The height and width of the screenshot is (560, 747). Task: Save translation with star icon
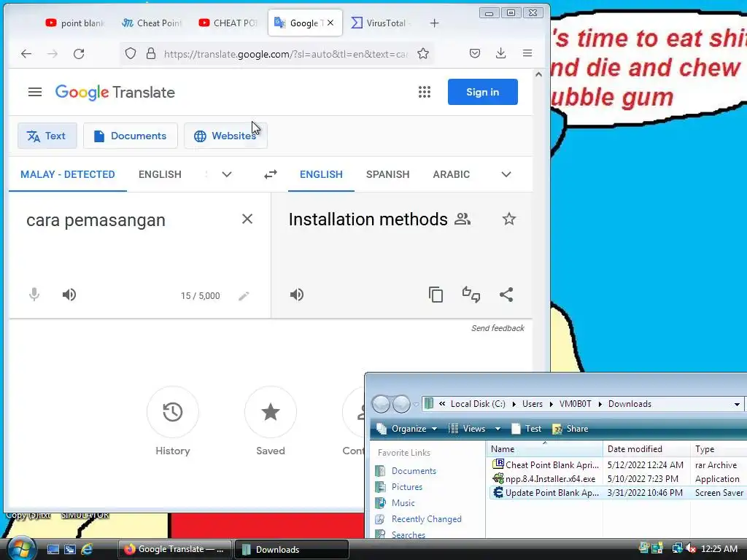click(x=508, y=219)
